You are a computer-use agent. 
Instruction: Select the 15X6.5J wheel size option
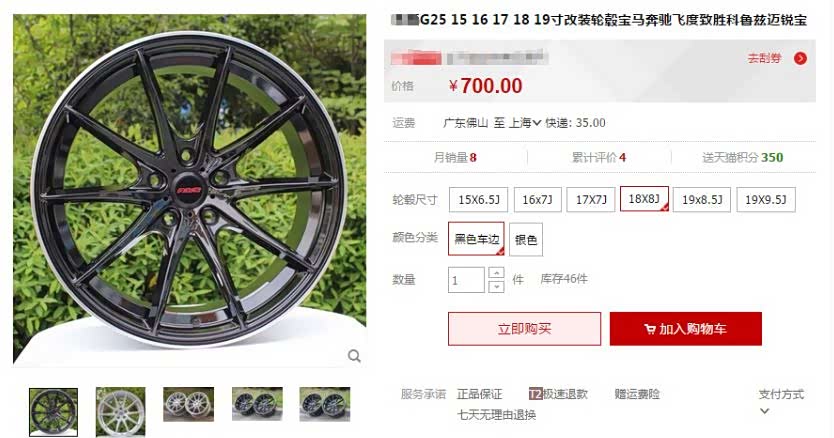pos(479,200)
